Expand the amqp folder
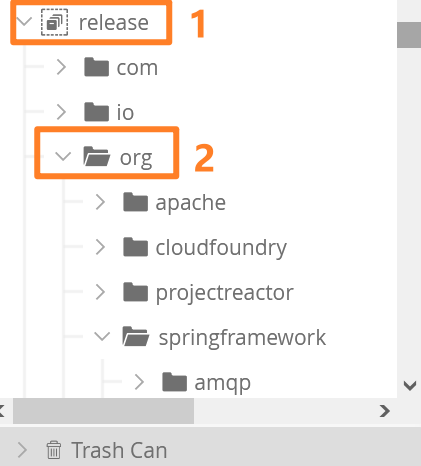 (139, 382)
